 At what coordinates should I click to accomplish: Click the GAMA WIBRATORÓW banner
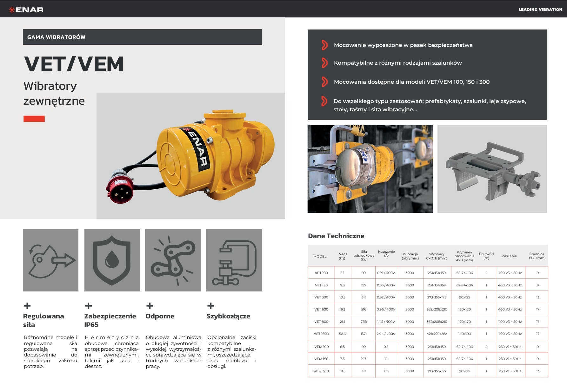pyautogui.click(x=142, y=37)
